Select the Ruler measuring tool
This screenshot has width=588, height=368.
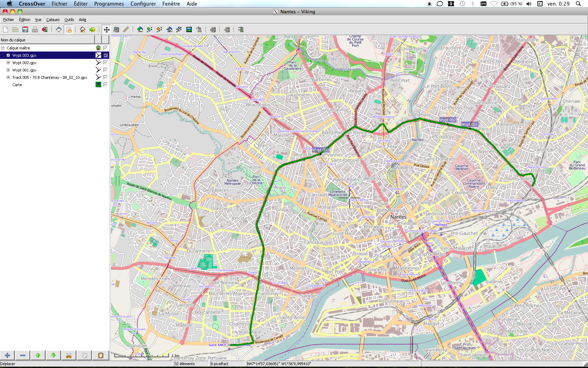click(x=126, y=29)
